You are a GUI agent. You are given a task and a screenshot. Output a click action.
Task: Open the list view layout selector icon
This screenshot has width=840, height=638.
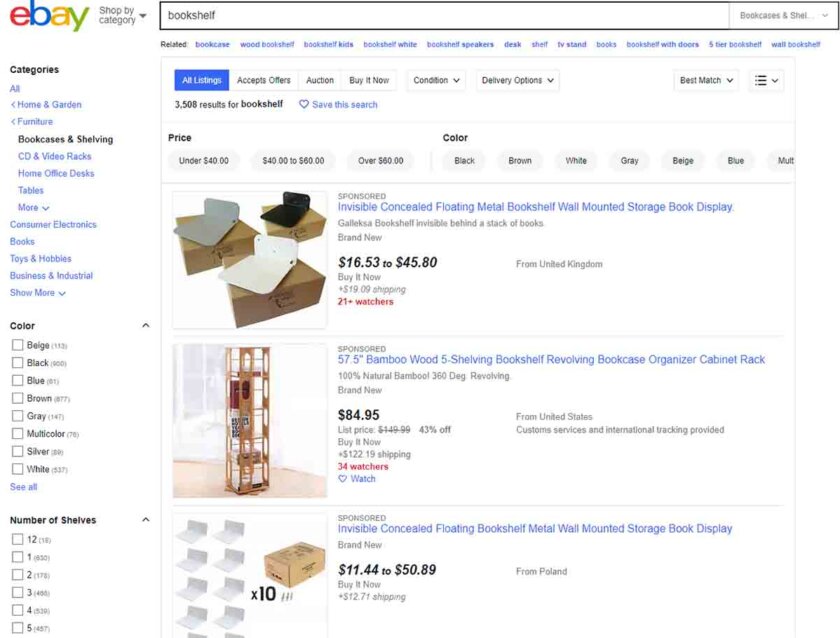[765, 80]
